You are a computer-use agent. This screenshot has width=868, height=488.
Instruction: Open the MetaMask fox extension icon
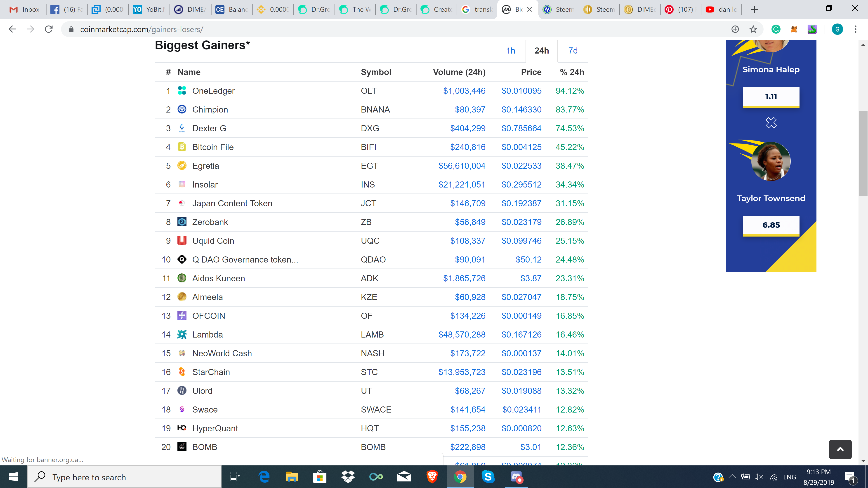(x=794, y=29)
